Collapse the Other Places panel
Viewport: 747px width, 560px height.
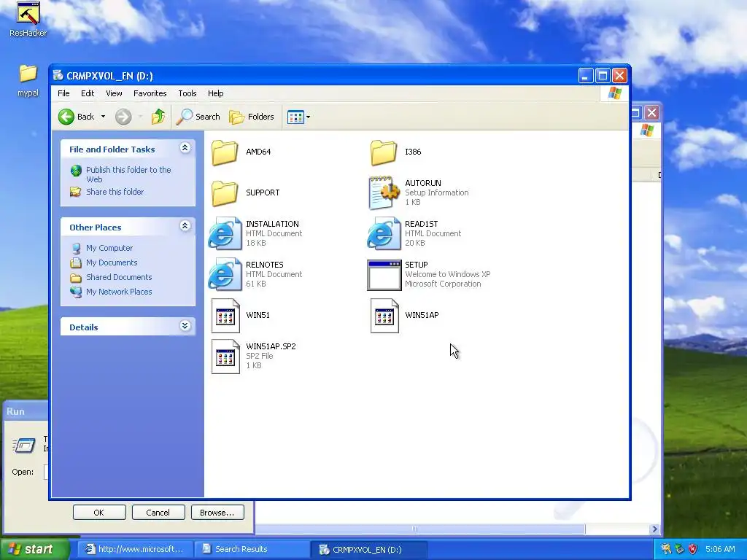coord(185,226)
